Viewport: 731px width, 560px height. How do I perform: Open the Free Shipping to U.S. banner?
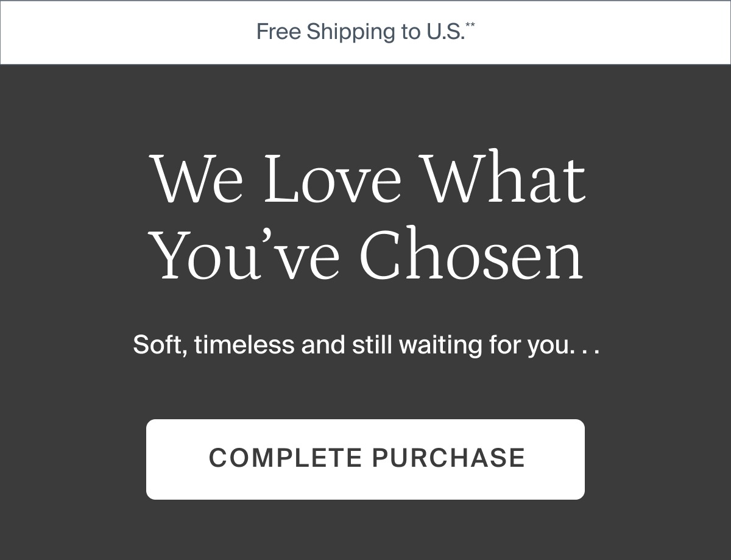click(x=365, y=32)
